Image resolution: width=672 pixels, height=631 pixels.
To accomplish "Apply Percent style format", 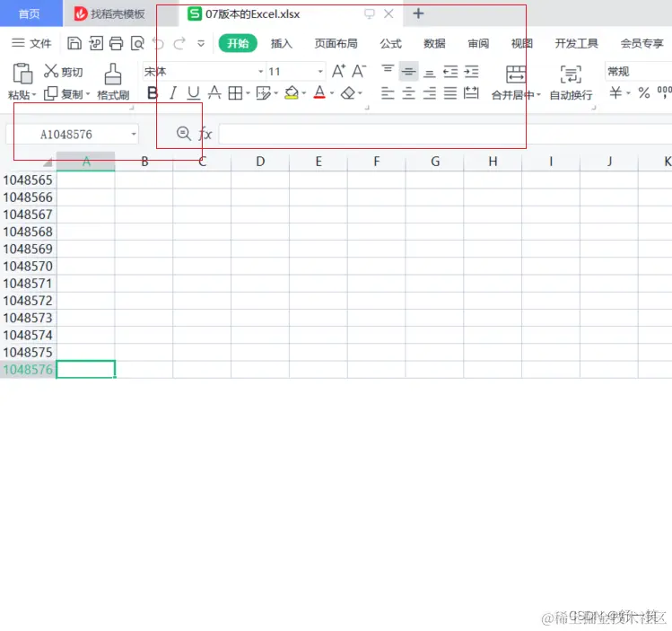I will pos(643,92).
